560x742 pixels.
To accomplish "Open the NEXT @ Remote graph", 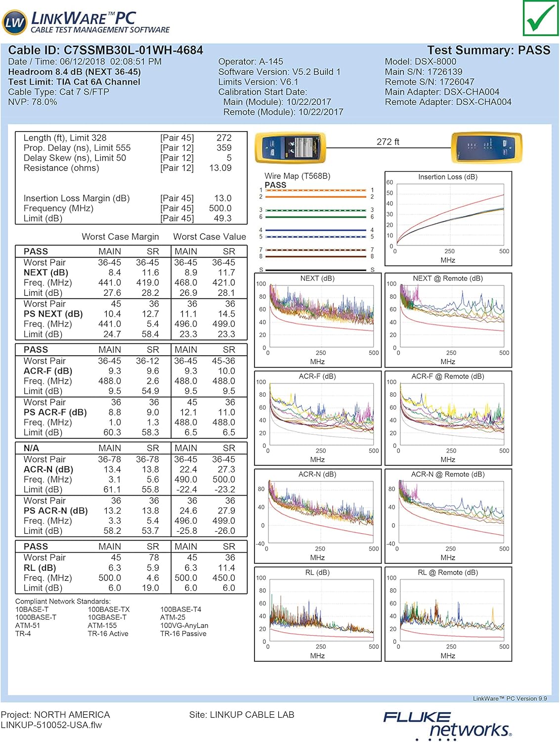I will (x=448, y=319).
